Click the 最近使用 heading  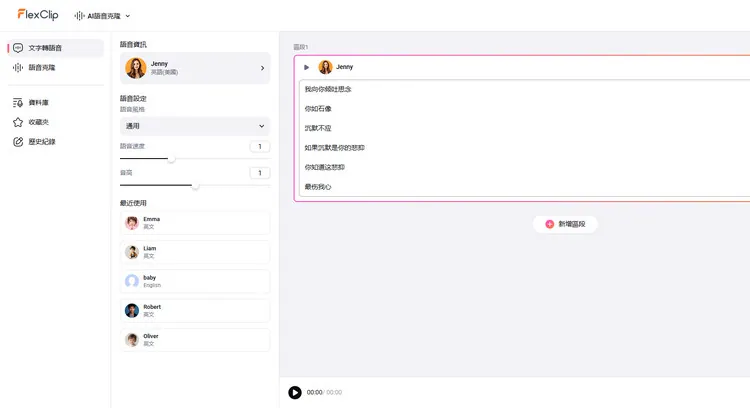coord(133,203)
